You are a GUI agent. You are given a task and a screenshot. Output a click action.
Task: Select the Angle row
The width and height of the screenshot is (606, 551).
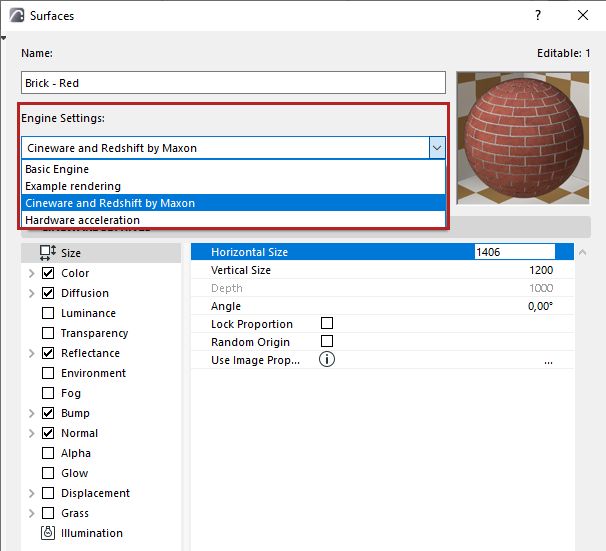[382, 306]
